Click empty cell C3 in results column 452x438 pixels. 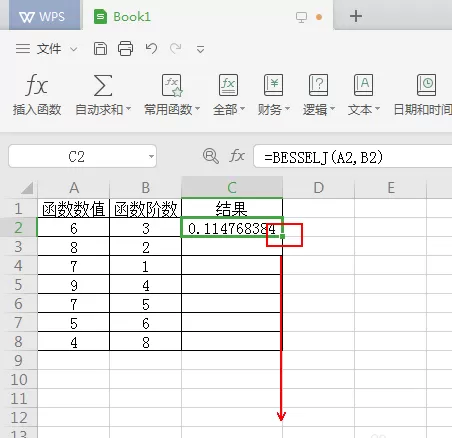[232, 247]
